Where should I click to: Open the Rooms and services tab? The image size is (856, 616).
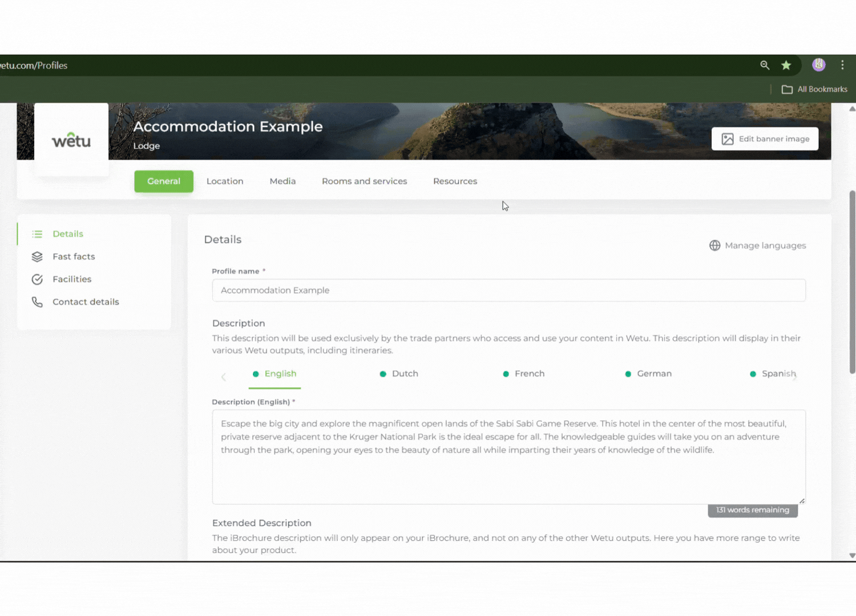coord(364,181)
